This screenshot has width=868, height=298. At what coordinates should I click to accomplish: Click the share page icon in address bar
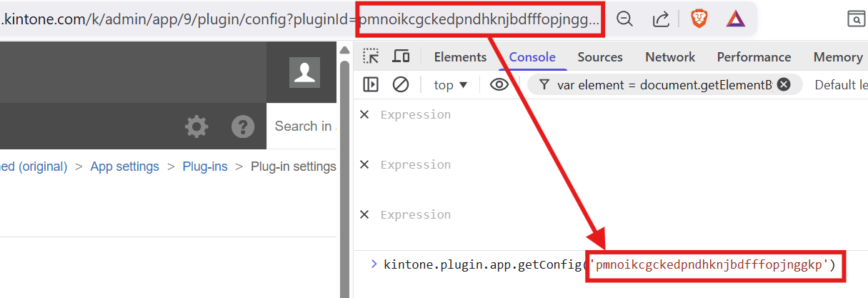(662, 19)
